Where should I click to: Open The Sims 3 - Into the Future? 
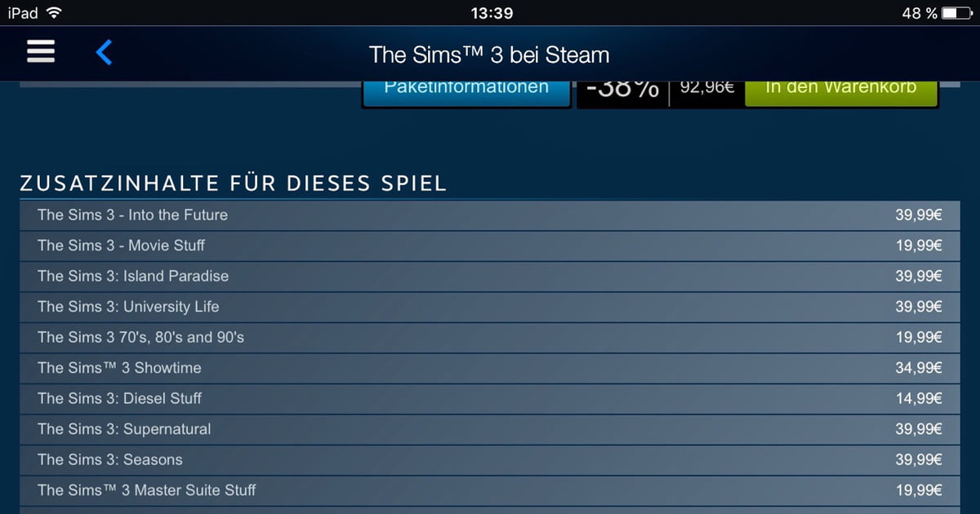[x=491, y=215]
